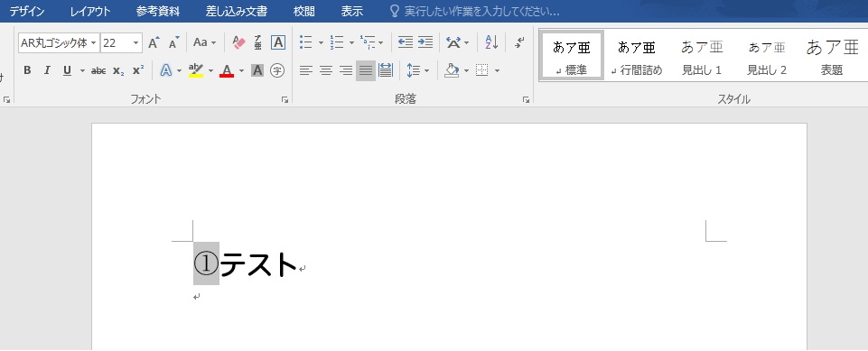The height and width of the screenshot is (351, 868).
Task: Toggle superscript formatting
Action: [138, 70]
